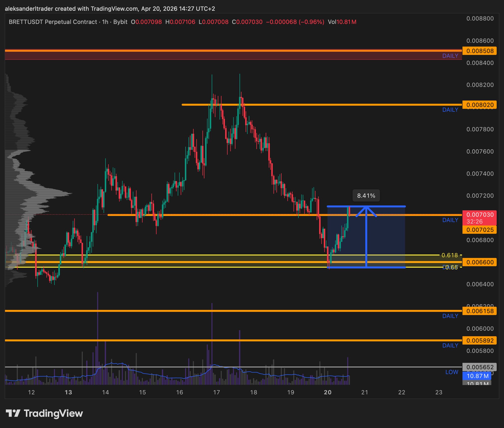Click the 0.008020 daily level price tag
The image size is (504, 428).
(x=479, y=105)
